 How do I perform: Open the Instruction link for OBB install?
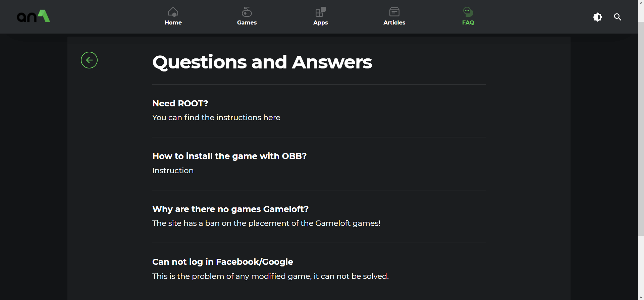click(173, 170)
